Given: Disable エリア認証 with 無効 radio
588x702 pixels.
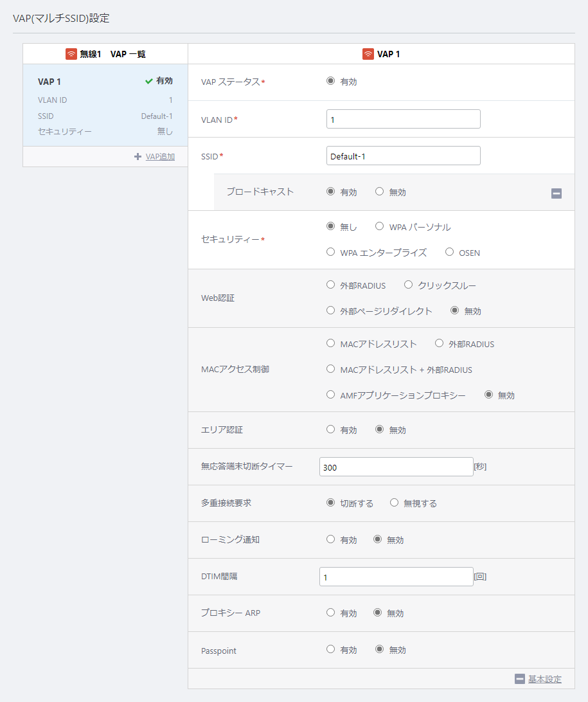Looking at the screenshot, I should pos(380,429).
